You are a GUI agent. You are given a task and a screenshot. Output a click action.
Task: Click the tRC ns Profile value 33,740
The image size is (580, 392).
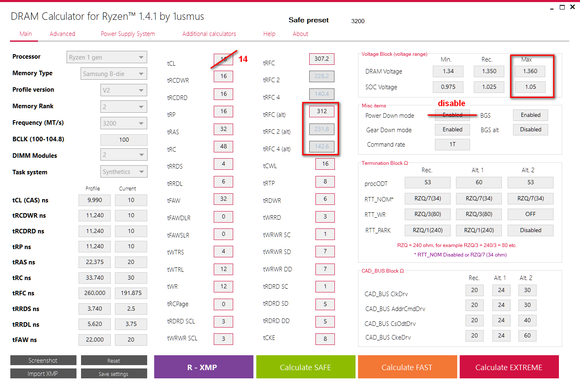pyautogui.click(x=95, y=278)
